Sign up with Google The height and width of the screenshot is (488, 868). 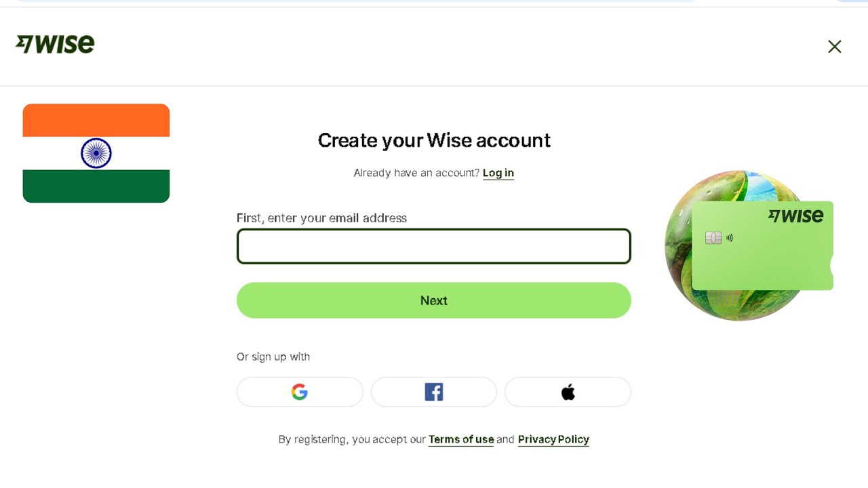300,392
